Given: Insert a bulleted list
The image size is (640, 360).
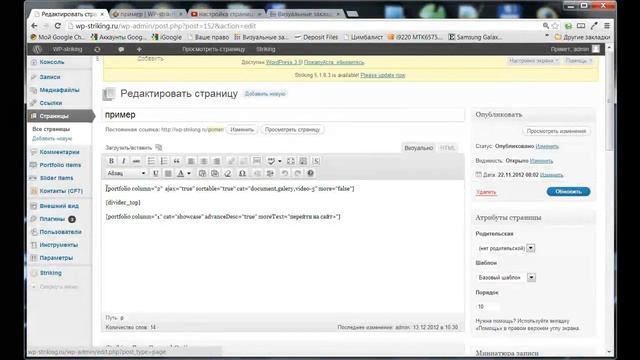Looking at the screenshot, I should click(x=151, y=161).
